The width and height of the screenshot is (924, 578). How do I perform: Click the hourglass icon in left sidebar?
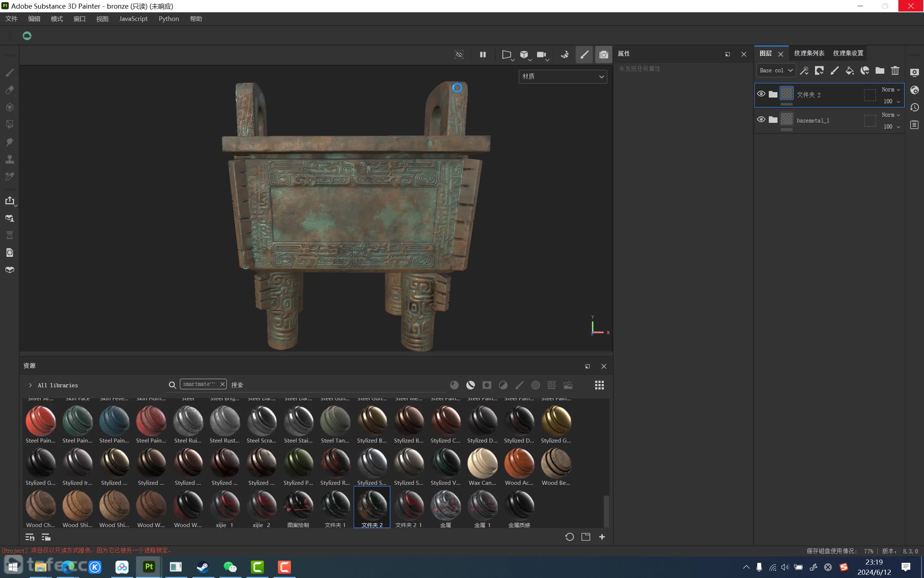tap(10, 235)
